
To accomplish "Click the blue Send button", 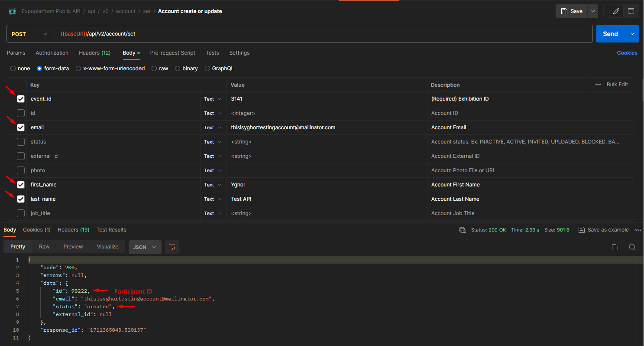I will [610, 34].
